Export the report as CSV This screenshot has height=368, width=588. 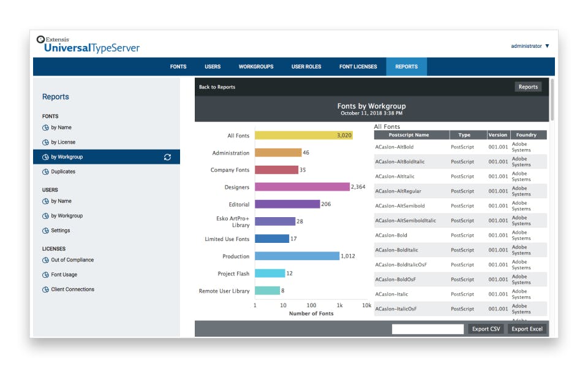(x=486, y=329)
